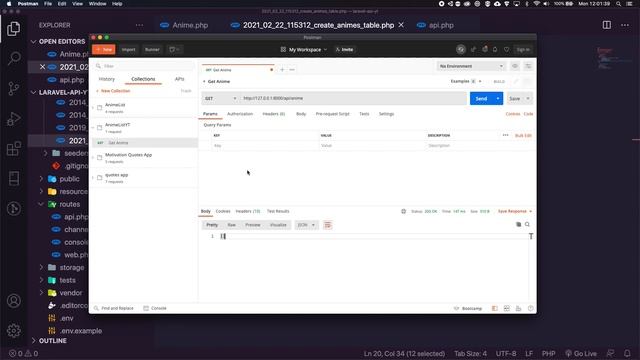
Task: Toggle the sidebar icon in Postman footer
Action: tap(495, 308)
